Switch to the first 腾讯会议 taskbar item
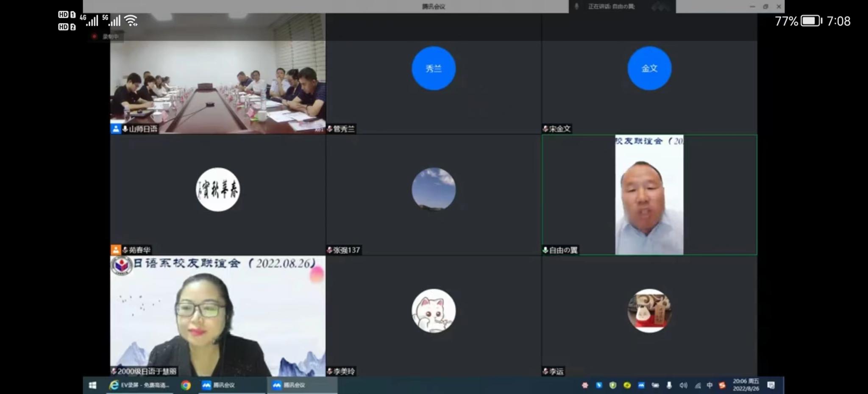Screen dimensions: 868x394 pyautogui.click(x=219, y=385)
